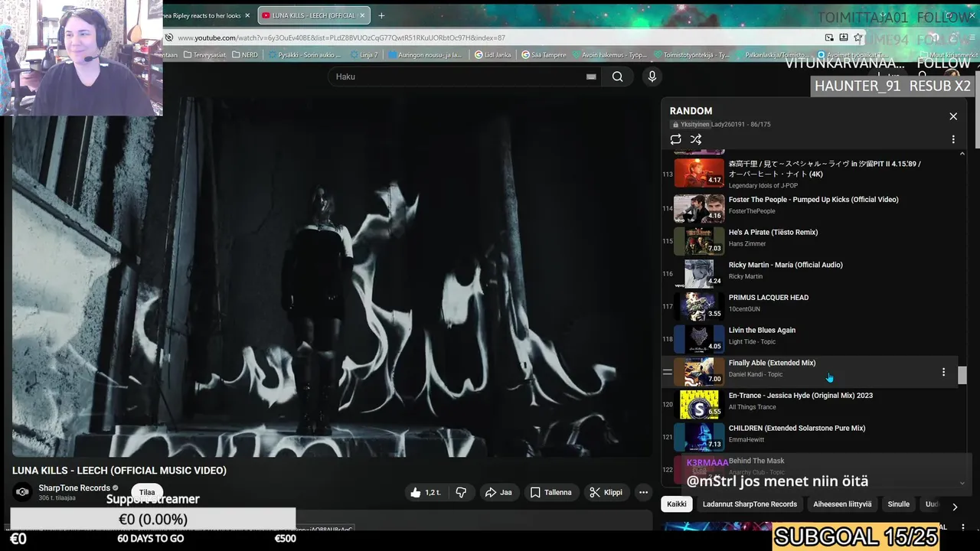The height and width of the screenshot is (551, 980).
Task: Play Foster The People - Pumped Up Kicks
Action: point(813,200)
